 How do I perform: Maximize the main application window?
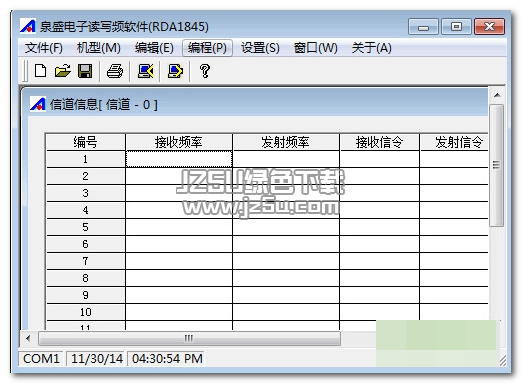pyautogui.click(x=456, y=27)
